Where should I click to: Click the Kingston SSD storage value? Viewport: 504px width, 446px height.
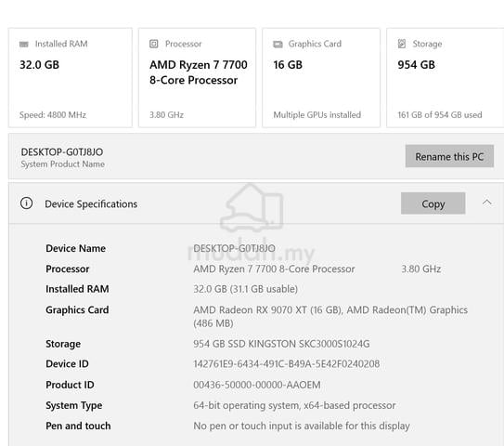coord(281,344)
